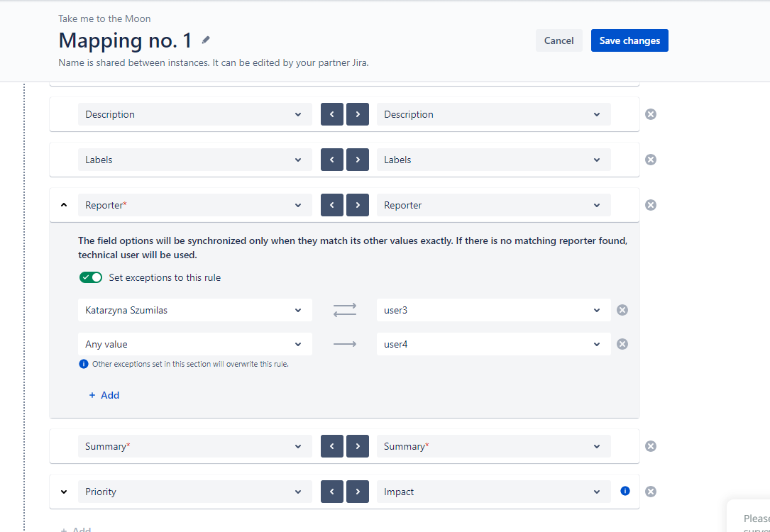Set Description sync direction to left
The height and width of the screenshot is (532, 770).
332,114
